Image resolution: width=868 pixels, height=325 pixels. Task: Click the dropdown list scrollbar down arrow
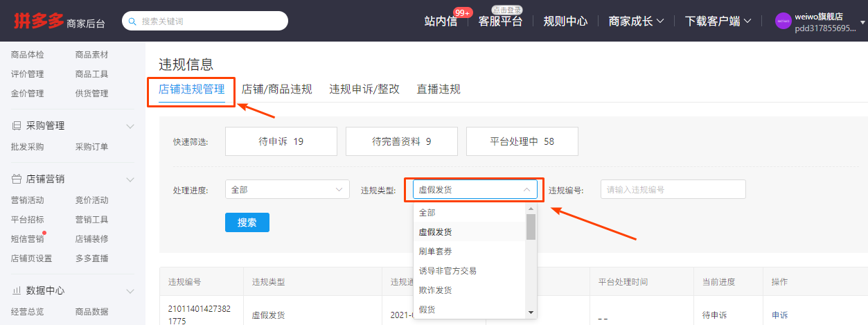(x=531, y=313)
